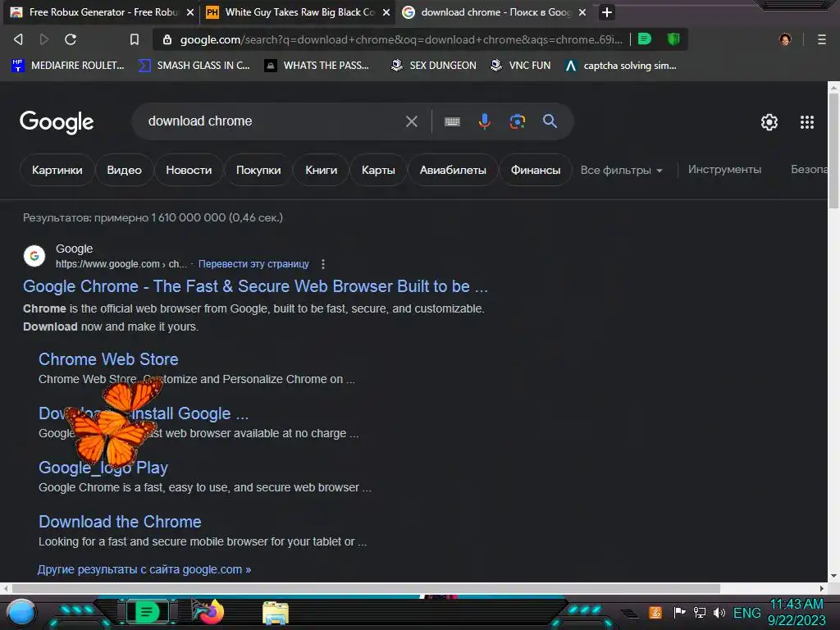
Task: Open the Install Google sitelink
Action: coord(144,413)
